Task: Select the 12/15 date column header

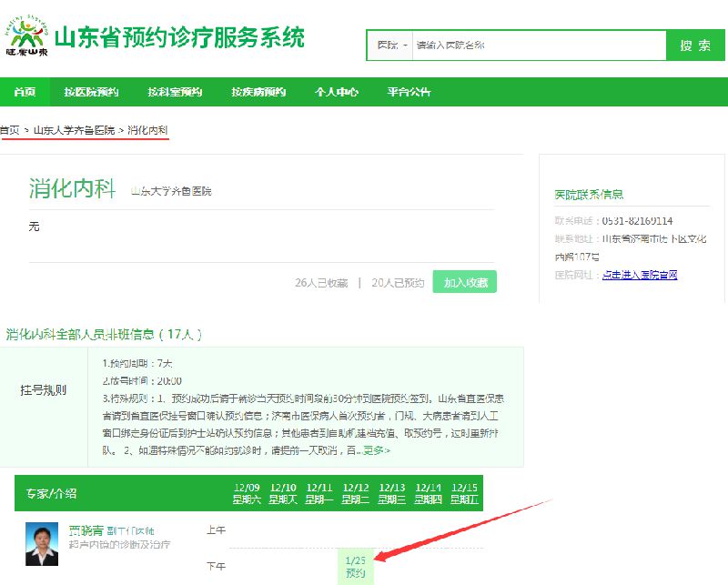Action: pos(464,493)
